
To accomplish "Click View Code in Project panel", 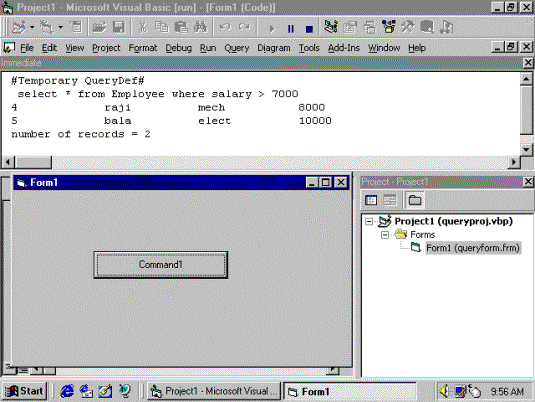I will coord(371,200).
